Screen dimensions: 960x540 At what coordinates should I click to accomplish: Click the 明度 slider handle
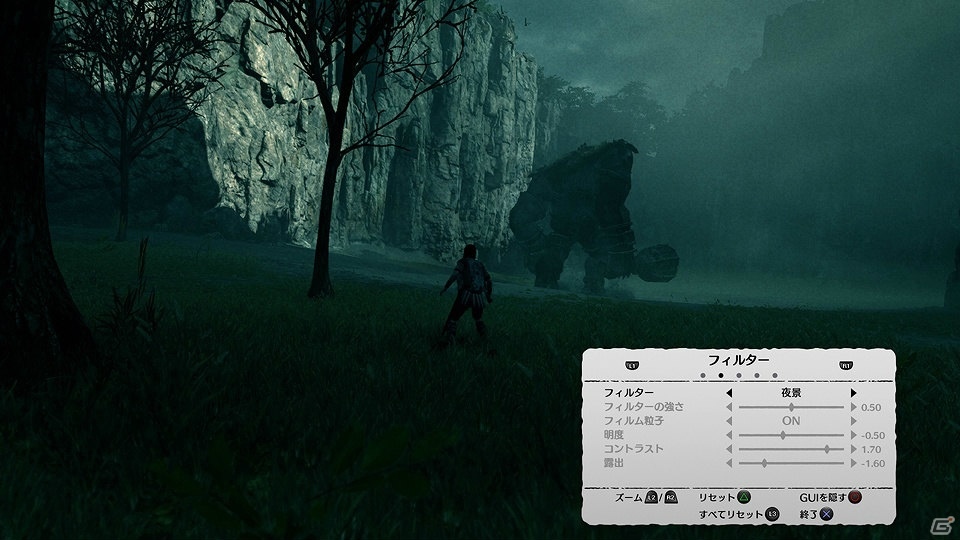pos(782,435)
